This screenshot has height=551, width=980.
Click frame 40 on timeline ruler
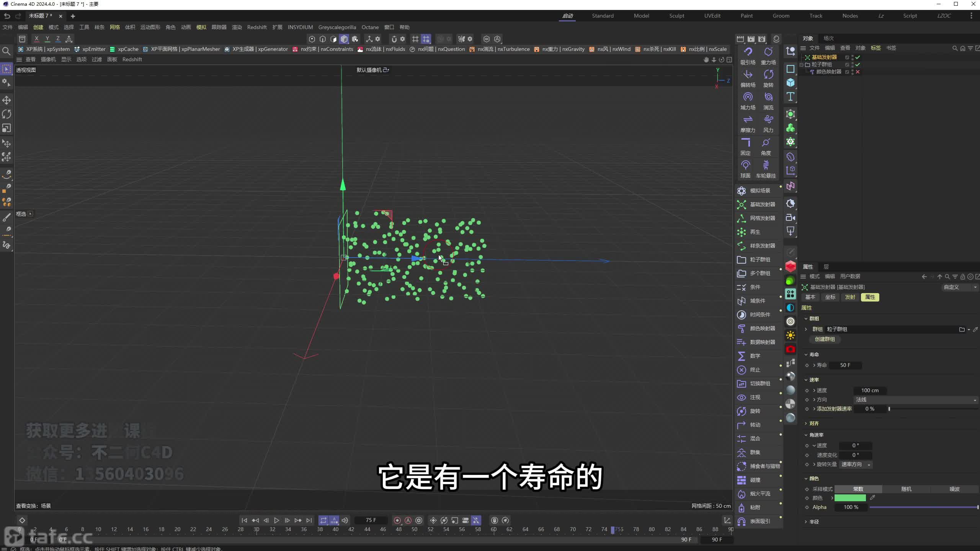tap(336, 530)
